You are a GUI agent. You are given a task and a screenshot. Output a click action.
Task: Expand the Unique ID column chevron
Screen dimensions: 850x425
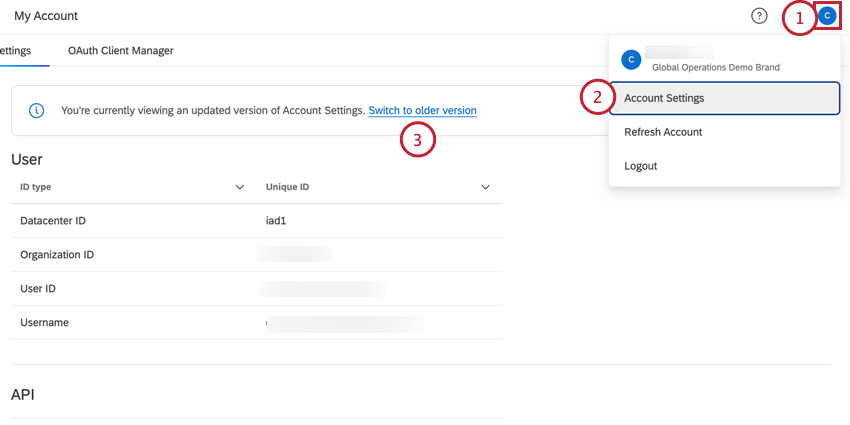485,187
